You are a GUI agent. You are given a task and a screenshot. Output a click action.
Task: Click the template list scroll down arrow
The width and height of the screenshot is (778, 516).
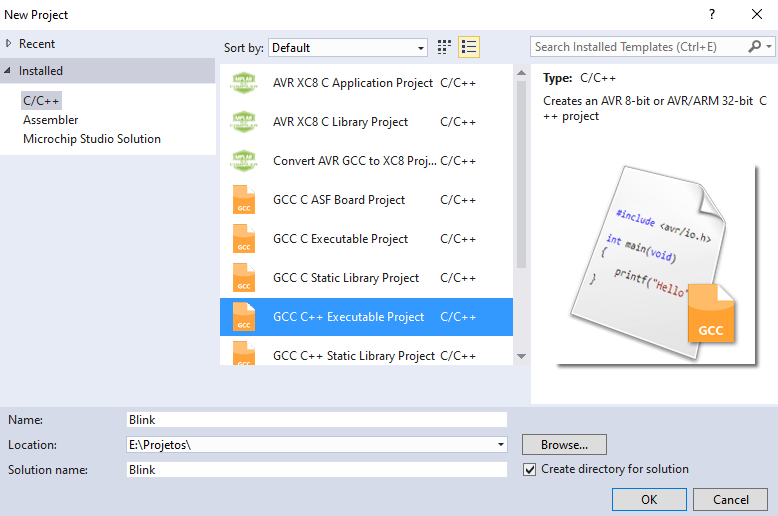pyautogui.click(x=521, y=356)
